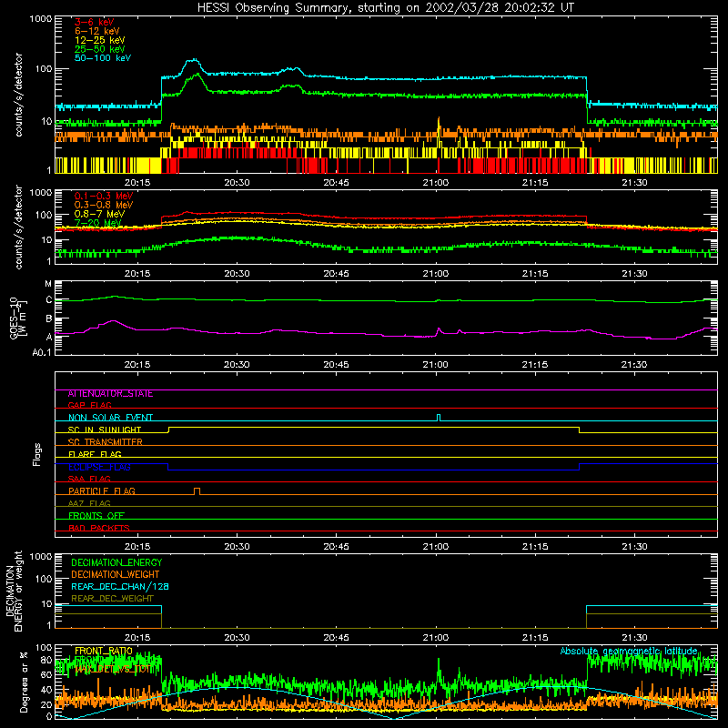Click the NON_SOLAR_EVENT pulse near 21:00

click(439, 418)
